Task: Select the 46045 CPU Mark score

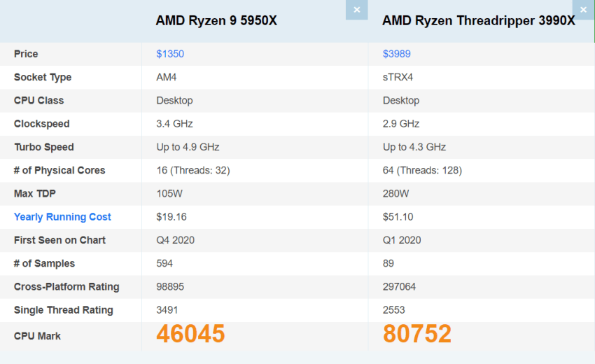Action: pyautogui.click(x=190, y=334)
